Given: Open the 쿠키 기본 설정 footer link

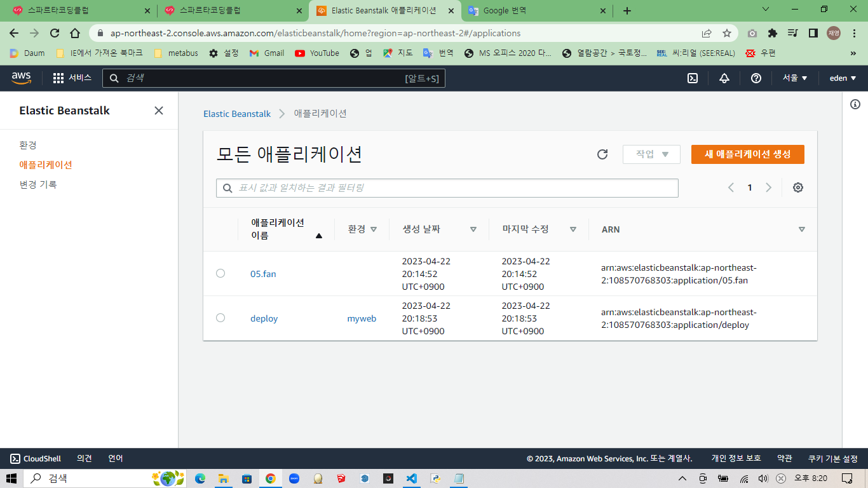Looking at the screenshot, I should point(833,459).
